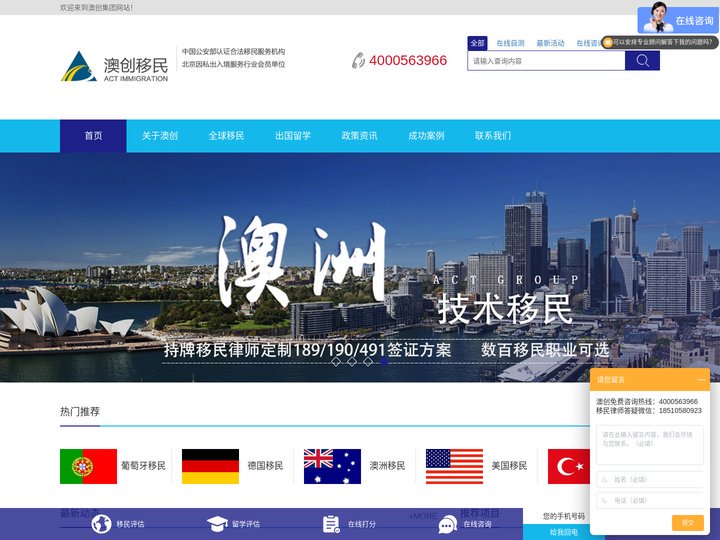Click the 姓名 input field
The height and width of the screenshot is (540, 720).
click(650, 479)
